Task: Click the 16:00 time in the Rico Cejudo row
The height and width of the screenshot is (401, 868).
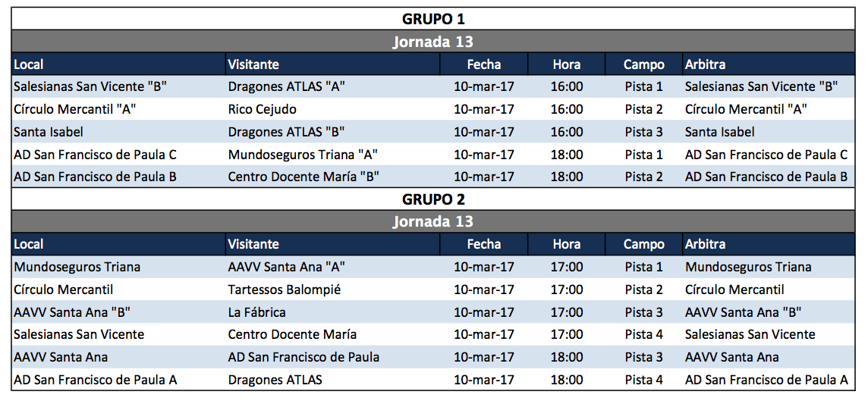Action: 567,109
